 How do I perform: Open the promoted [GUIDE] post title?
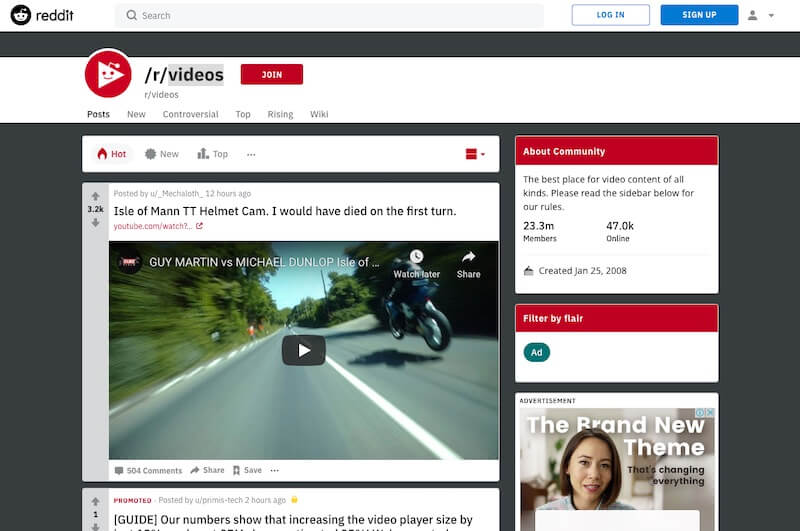(293, 522)
